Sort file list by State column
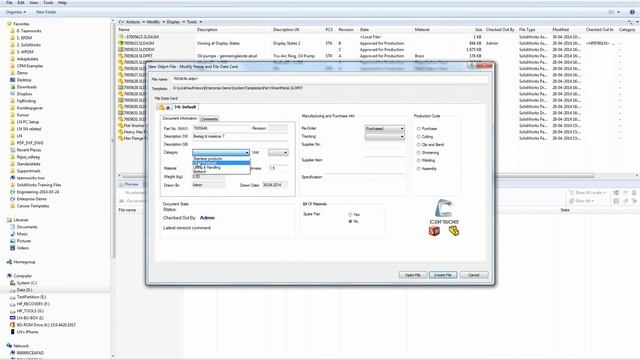Screen dimensions: 640x360 tap(364, 30)
